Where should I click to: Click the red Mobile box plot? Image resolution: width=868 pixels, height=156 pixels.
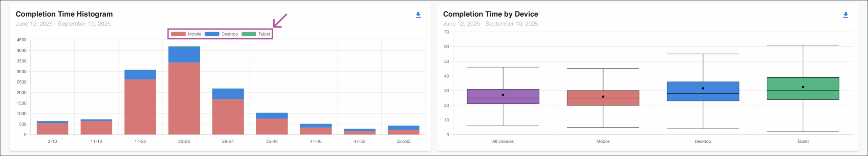click(603, 102)
